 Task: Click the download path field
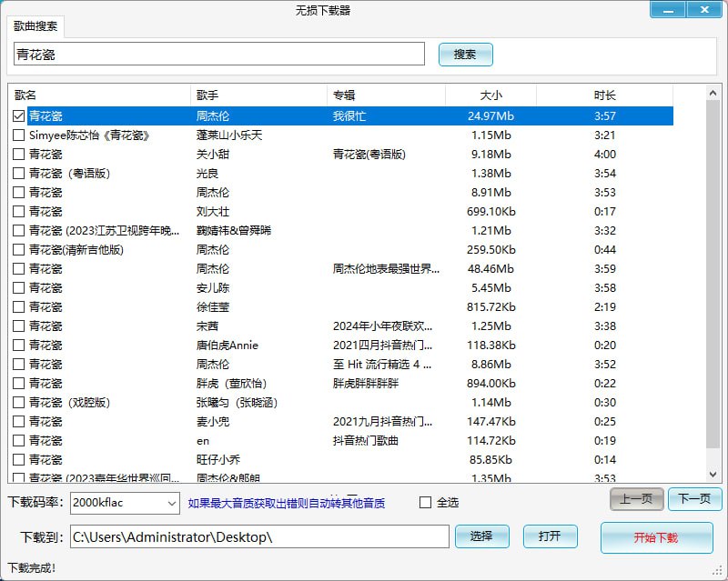259,536
